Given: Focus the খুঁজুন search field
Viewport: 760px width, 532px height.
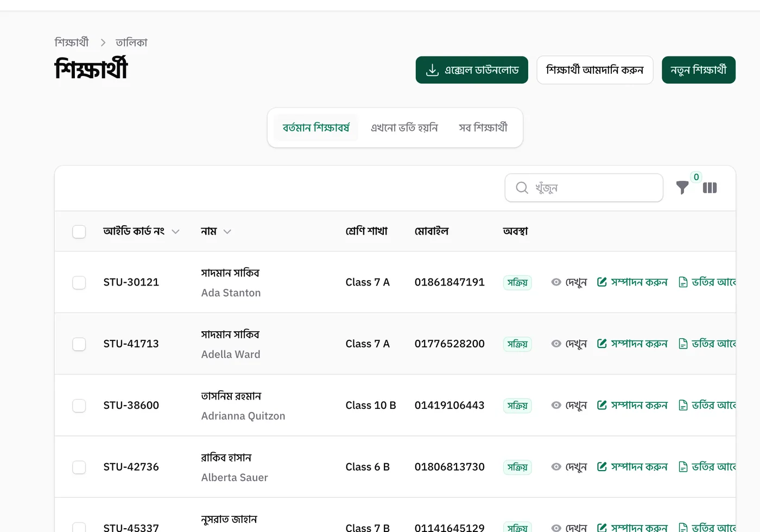Looking at the screenshot, I should 584,188.
